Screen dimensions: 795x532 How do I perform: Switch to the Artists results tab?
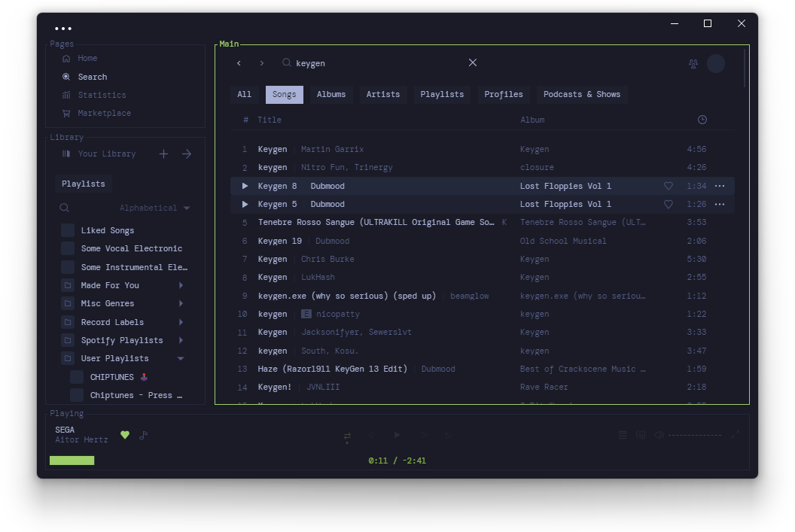click(x=383, y=95)
